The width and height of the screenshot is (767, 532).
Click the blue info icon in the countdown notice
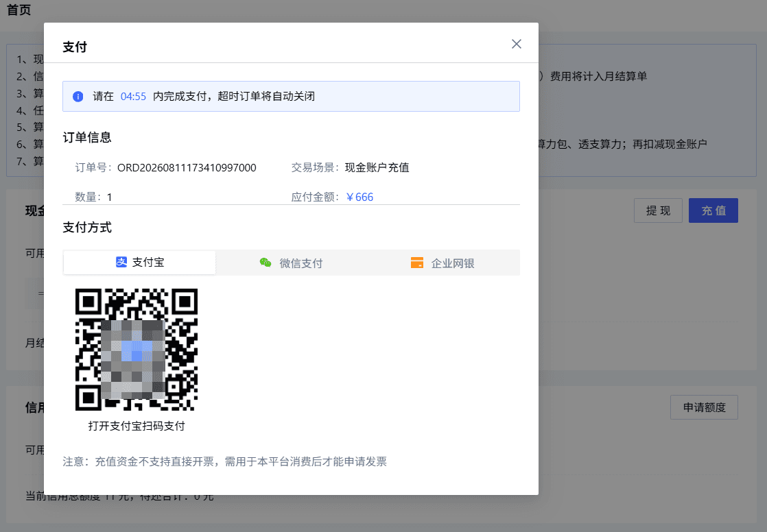pos(78,97)
